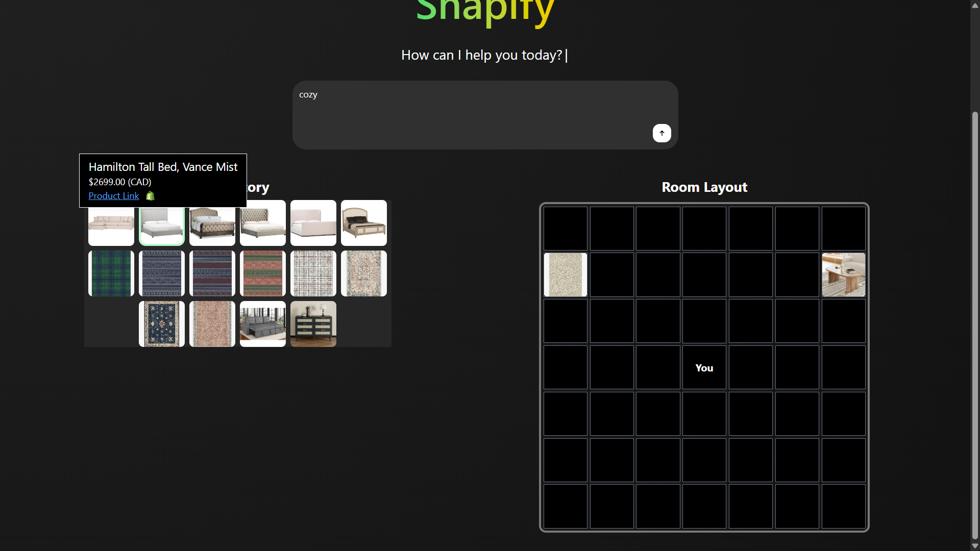Click the Shopify bag icon in tooltip

click(150, 196)
